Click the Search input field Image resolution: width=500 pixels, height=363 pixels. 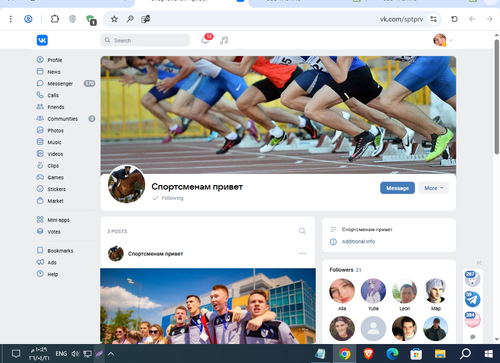pos(145,40)
